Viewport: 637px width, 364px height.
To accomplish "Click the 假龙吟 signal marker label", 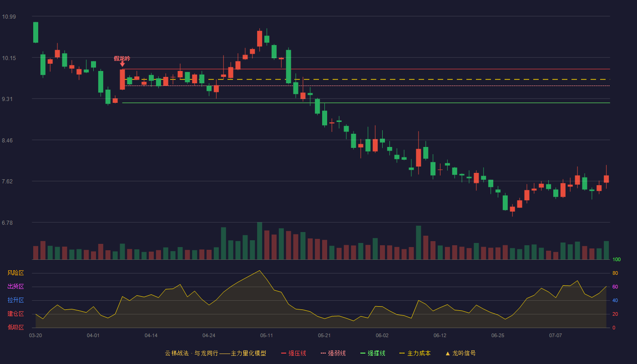I will 122,59.
